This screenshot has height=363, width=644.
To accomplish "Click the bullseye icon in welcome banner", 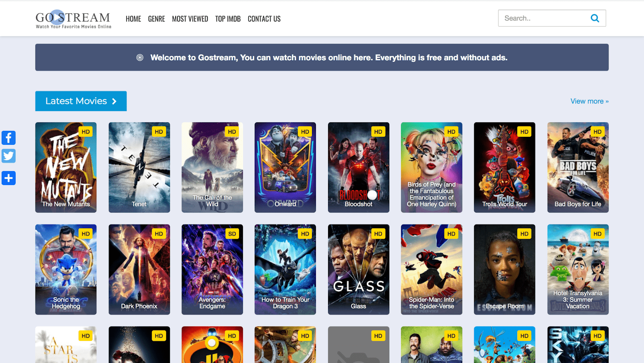I will point(140,58).
